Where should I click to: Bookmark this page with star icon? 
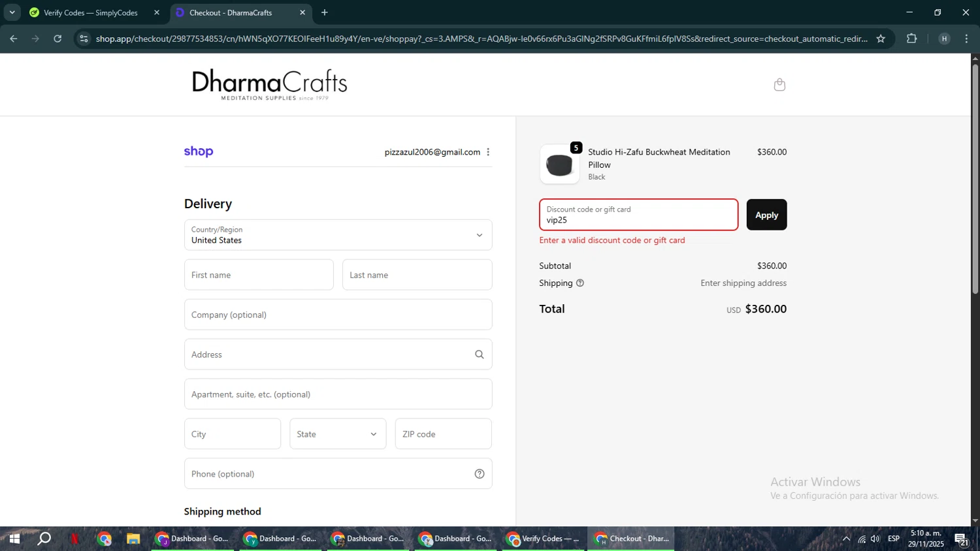pos(881,39)
